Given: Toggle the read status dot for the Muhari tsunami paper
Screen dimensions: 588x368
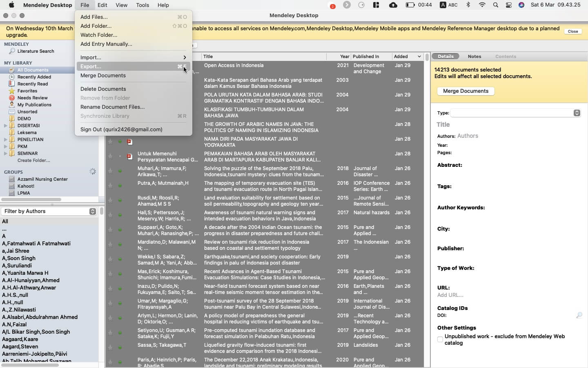Looking at the screenshot, I should point(120,171).
